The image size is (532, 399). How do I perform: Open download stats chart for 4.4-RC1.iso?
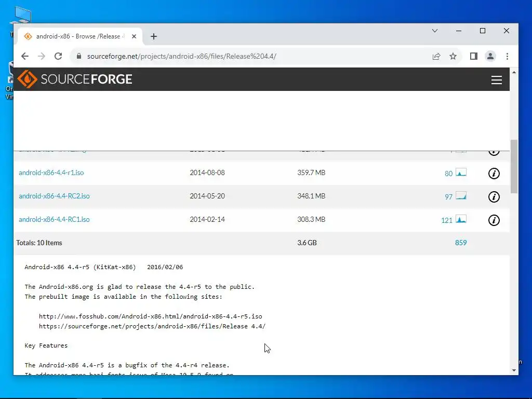click(461, 219)
